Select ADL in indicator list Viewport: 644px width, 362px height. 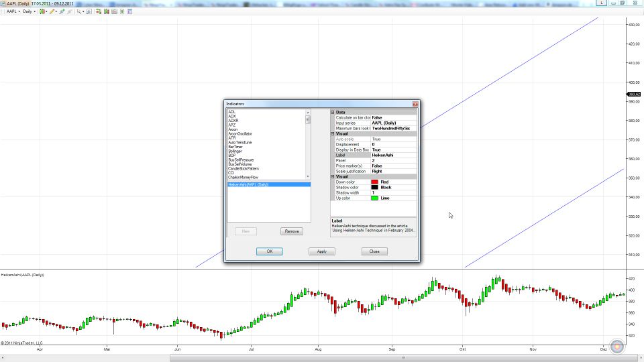[x=231, y=112]
